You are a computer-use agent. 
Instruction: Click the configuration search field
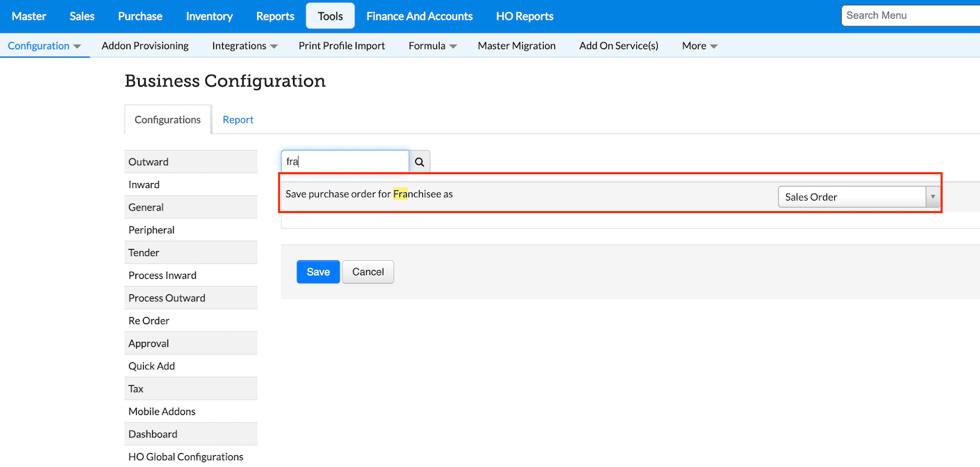344,162
